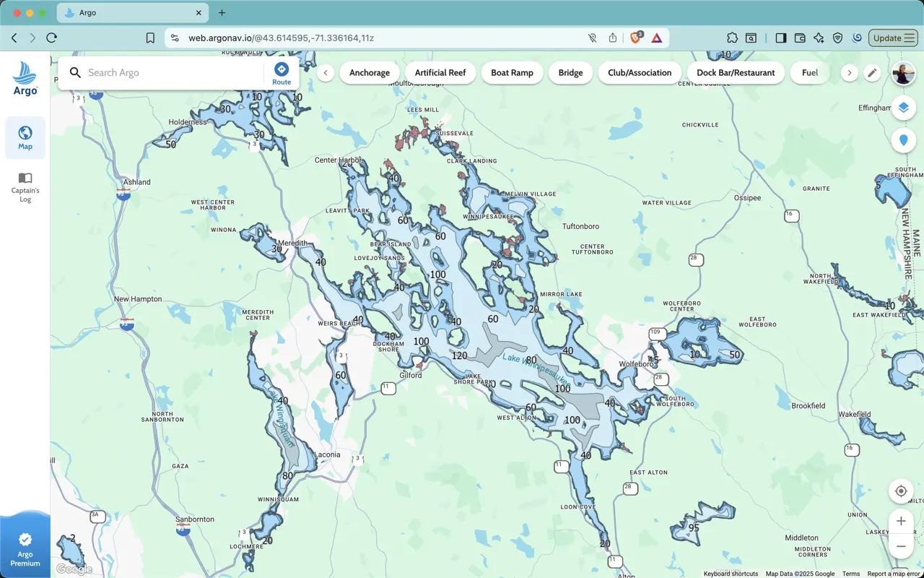Click the 95 depth marker

click(694, 528)
